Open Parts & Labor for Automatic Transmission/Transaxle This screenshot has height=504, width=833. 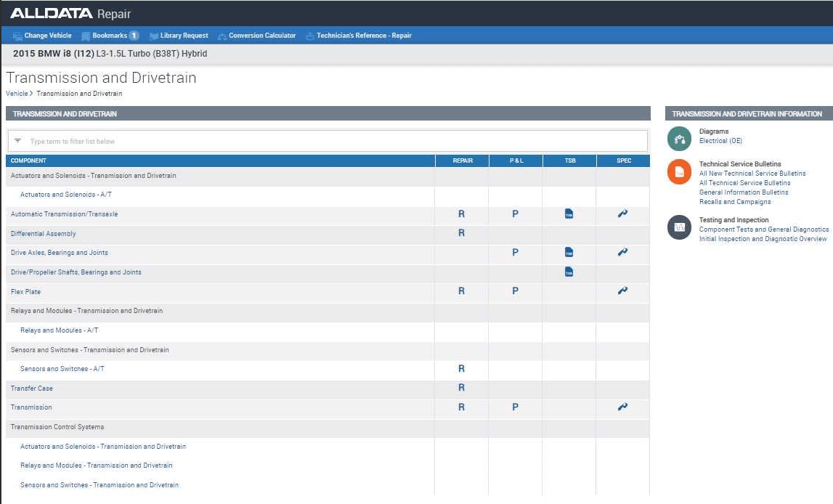(515, 214)
